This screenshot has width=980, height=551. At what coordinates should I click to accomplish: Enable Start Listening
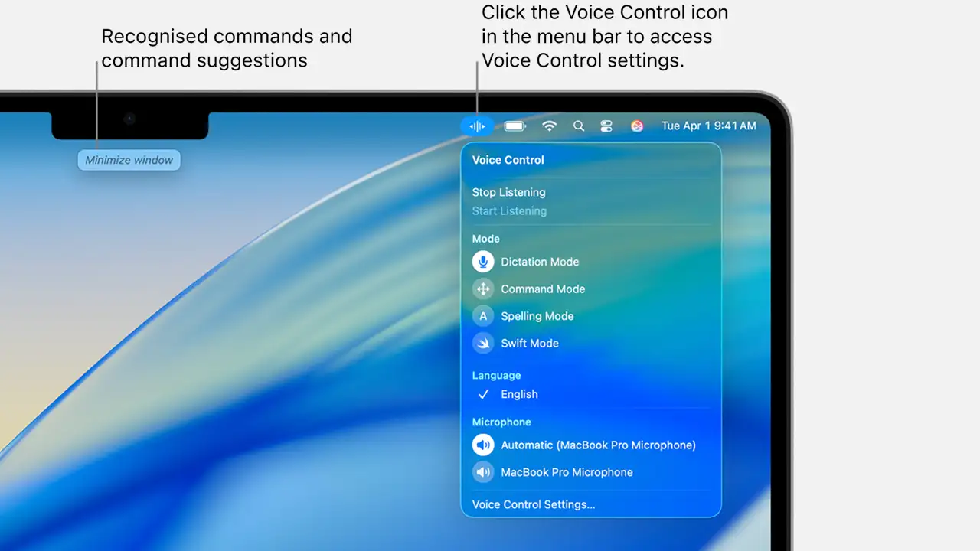pos(509,210)
